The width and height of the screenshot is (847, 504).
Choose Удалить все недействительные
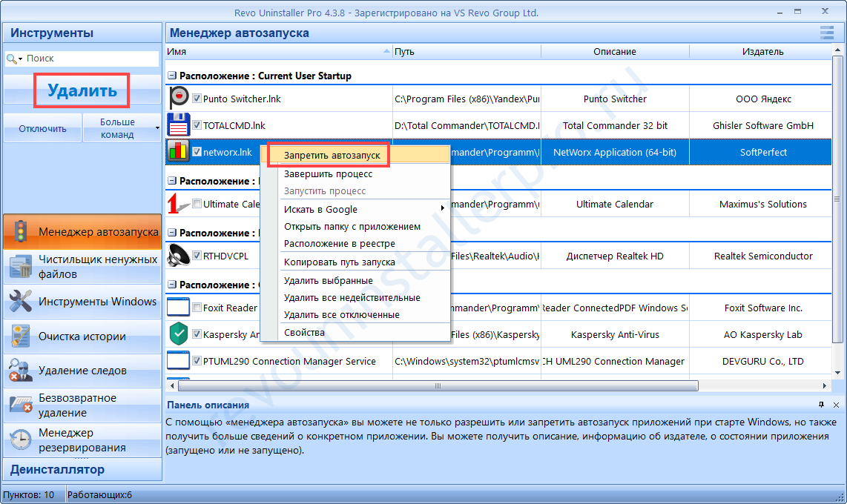point(355,297)
